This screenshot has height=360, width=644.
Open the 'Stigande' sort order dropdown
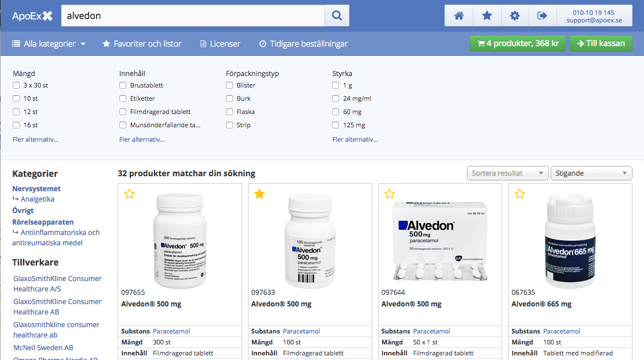[x=591, y=173]
